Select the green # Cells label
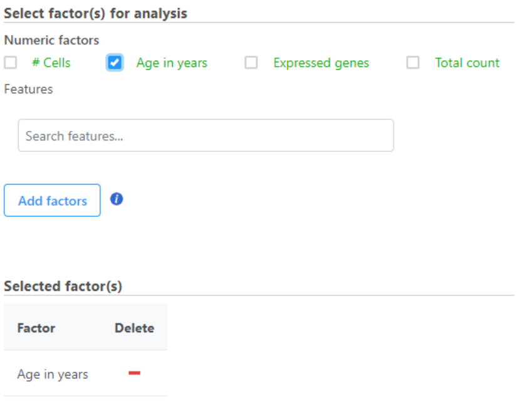Viewport: 532px width, 404px height. 51,63
